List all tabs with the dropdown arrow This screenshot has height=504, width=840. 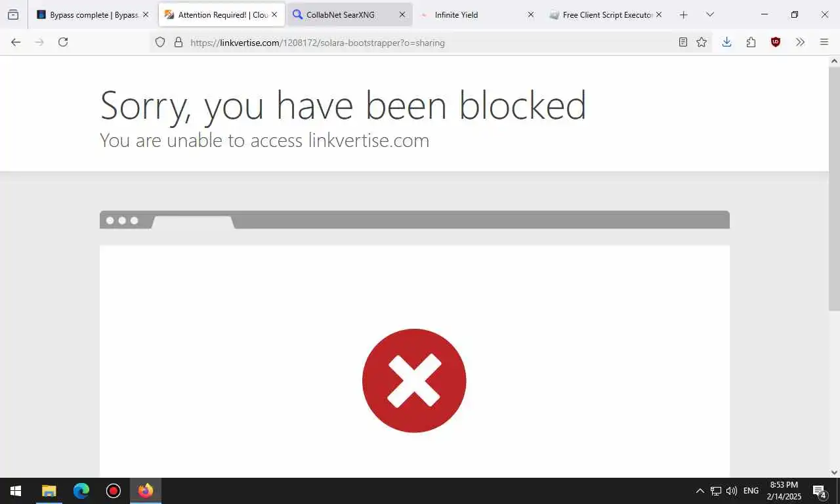pyautogui.click(x=710, y=14)
